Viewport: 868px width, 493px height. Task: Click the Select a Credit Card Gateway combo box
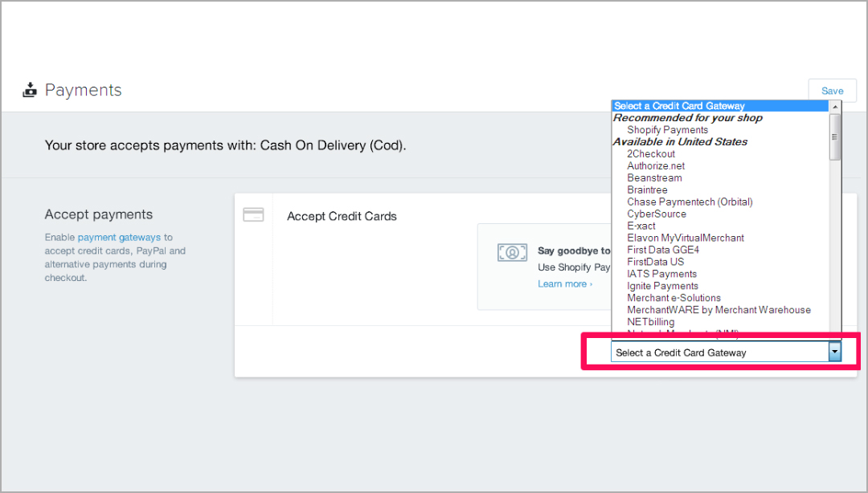pos(726,352)
